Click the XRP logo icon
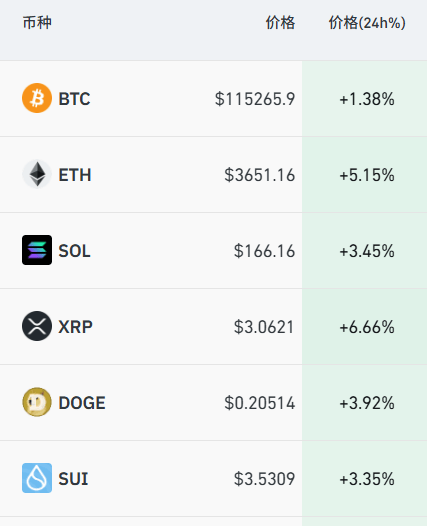 (37, 326)
